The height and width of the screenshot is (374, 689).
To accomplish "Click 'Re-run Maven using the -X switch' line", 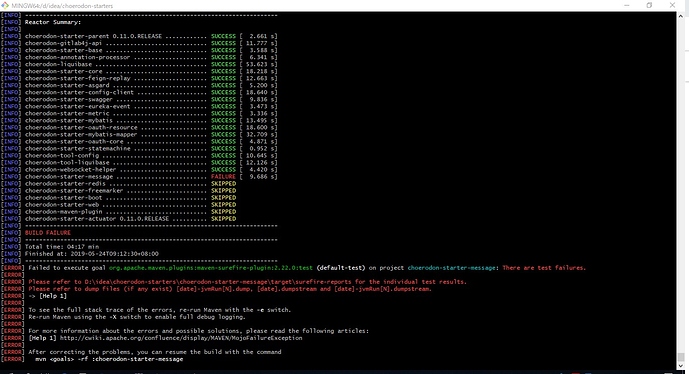I will pos(137,317).
